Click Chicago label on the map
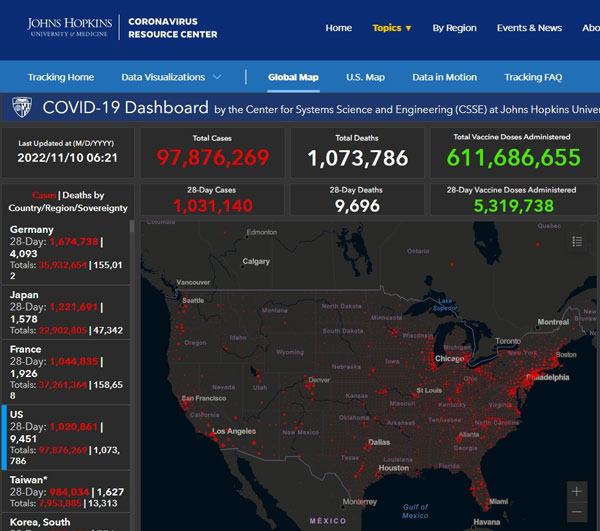This screenshot has height=531, width=600. [x=449, y=358]
